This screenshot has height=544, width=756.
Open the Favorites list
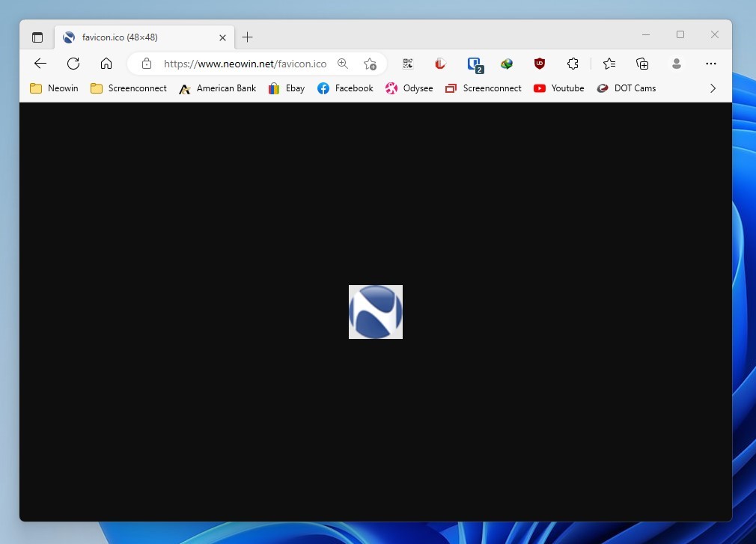(609, 64)
